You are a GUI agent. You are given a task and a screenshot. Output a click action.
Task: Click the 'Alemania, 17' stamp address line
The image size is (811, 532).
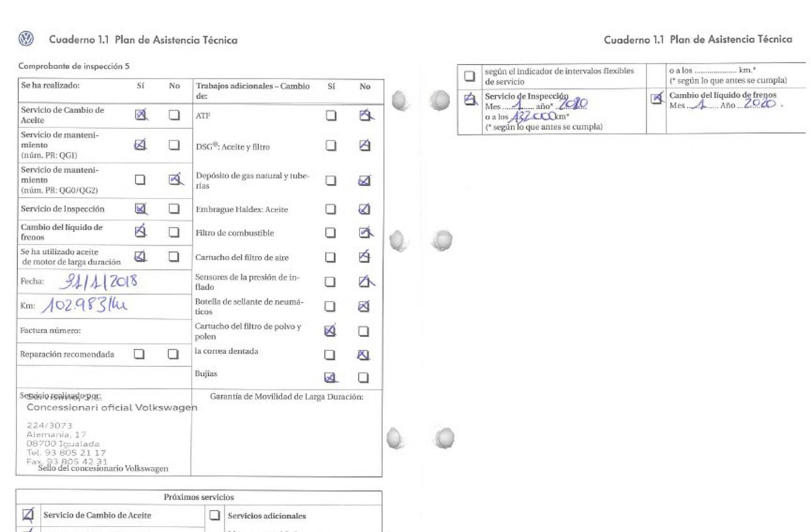(x=56, y=434)
